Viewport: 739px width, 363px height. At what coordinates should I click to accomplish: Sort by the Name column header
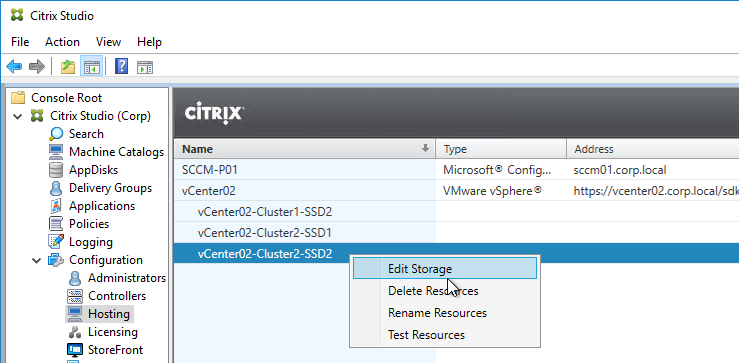(x=304, y=149)
